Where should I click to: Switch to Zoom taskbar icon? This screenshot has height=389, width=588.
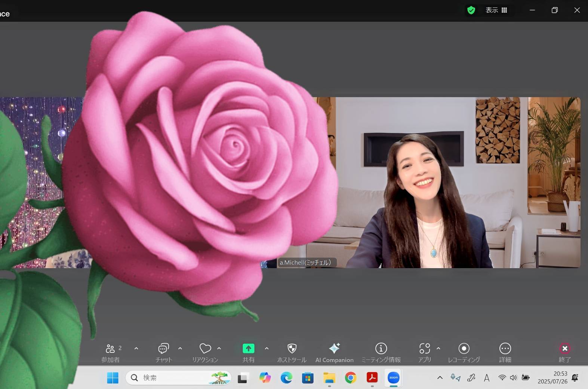pos(394,378)
